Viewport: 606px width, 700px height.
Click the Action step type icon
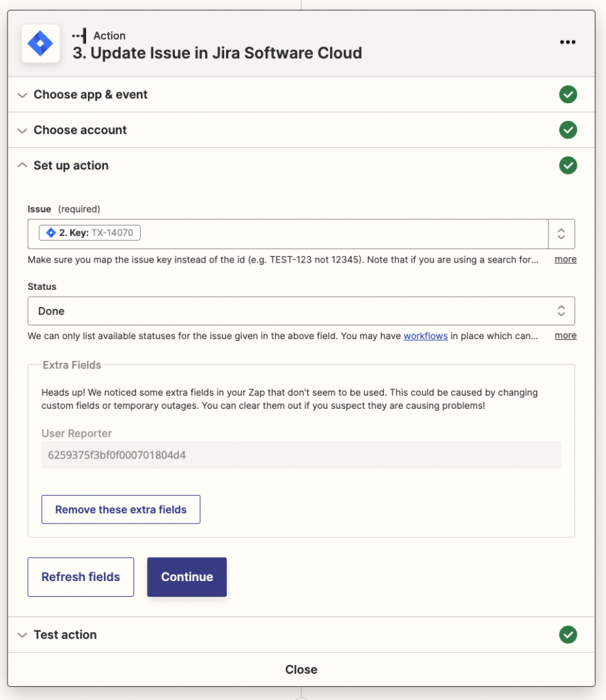(79, 36)
